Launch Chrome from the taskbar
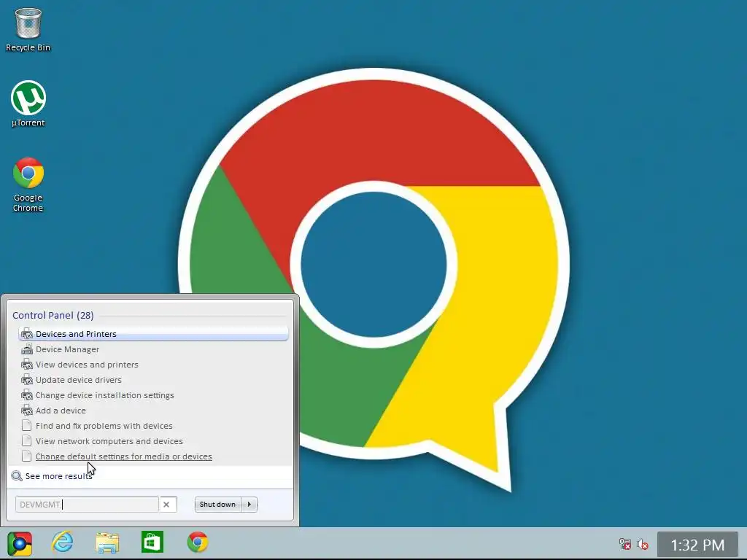 tap(197, 542)
